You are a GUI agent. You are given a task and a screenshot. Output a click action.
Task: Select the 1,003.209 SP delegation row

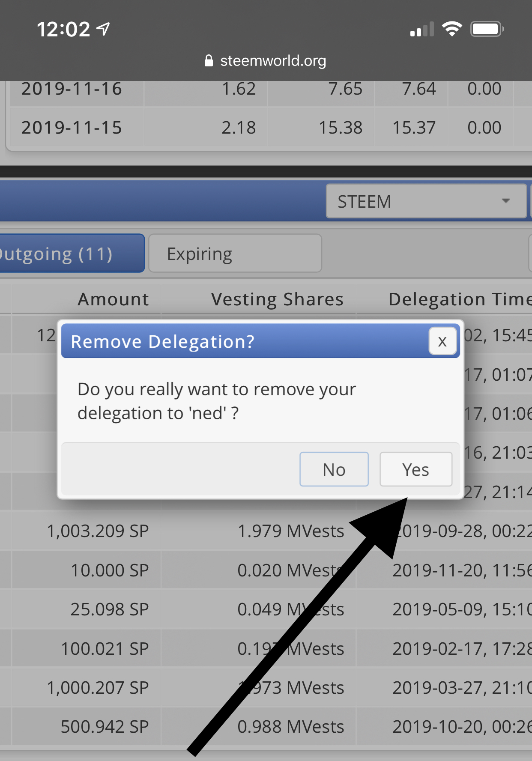(x=266, y=531)
